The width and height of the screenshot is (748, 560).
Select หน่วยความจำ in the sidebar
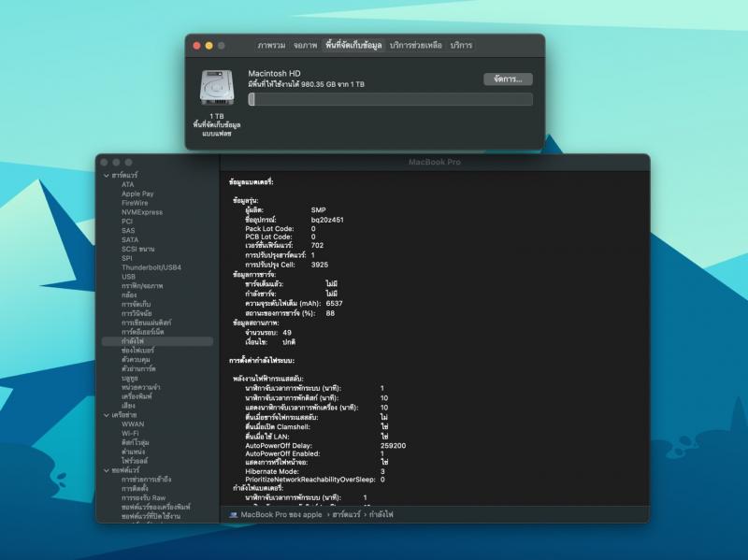tap(141, 387)
